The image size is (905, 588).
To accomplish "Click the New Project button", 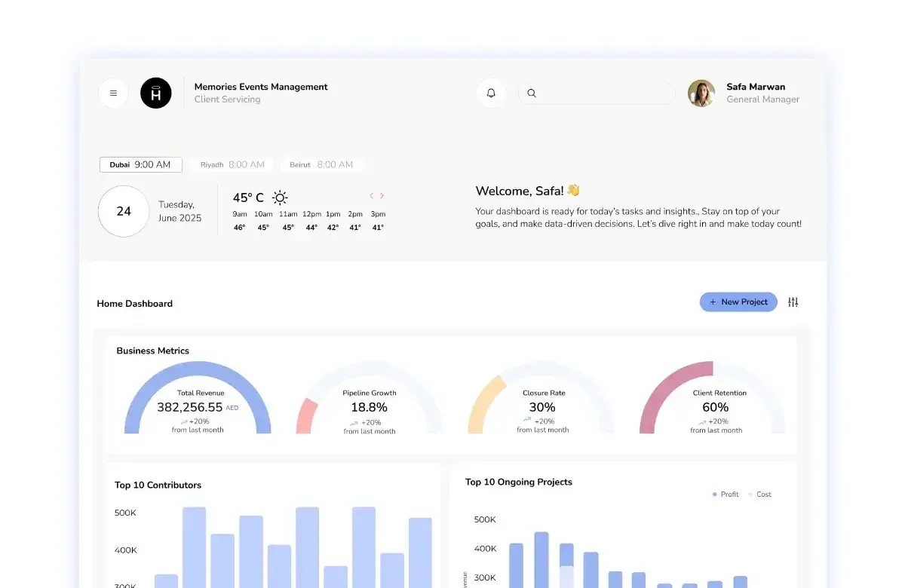I will [x=738, y=302].
